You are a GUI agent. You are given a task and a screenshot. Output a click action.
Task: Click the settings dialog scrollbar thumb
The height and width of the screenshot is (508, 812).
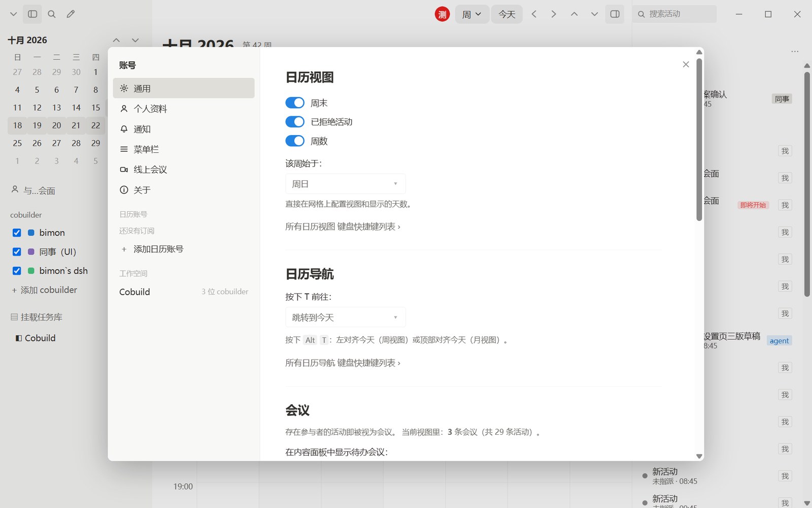[699, 140]
